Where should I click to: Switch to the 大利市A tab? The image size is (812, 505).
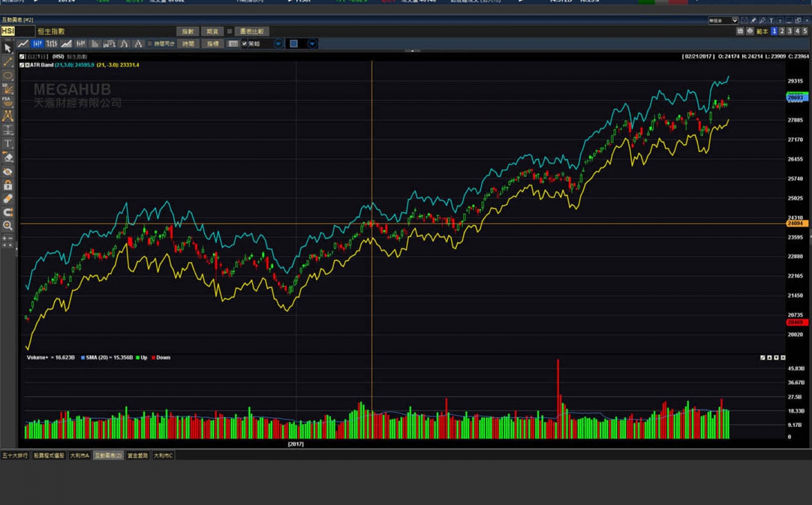point(79,456)
